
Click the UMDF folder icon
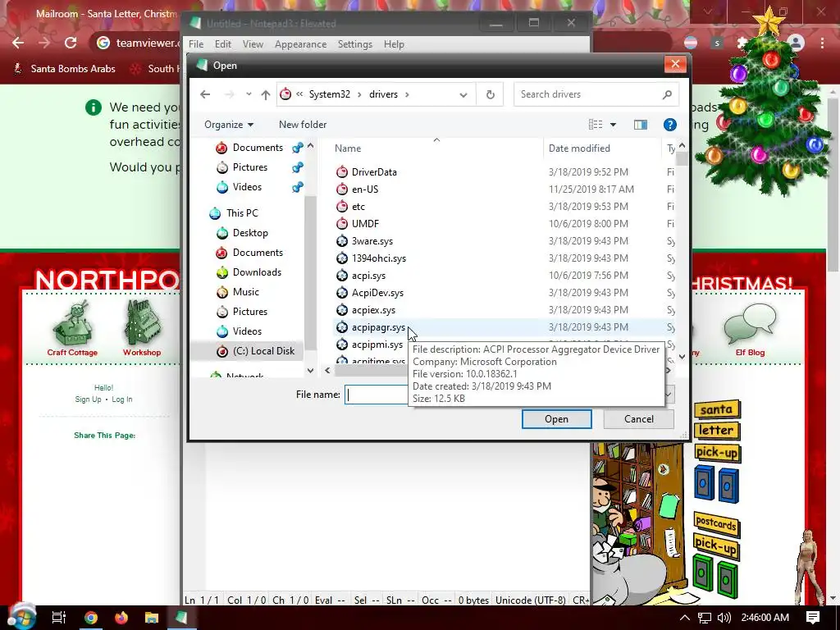coord(342,223)
